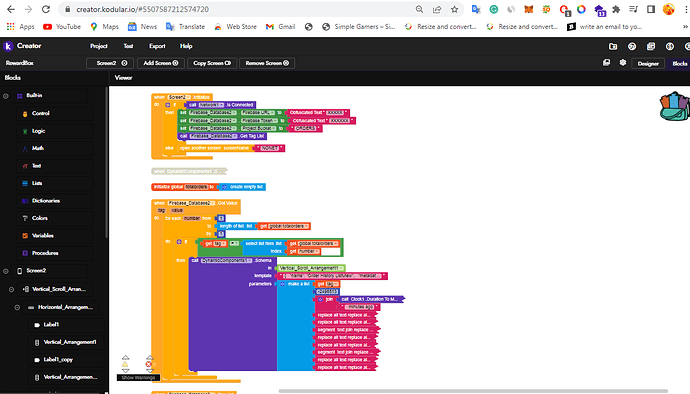Collapse the Screen2 tree node
The image size is (690, 394).
[6, 271]
